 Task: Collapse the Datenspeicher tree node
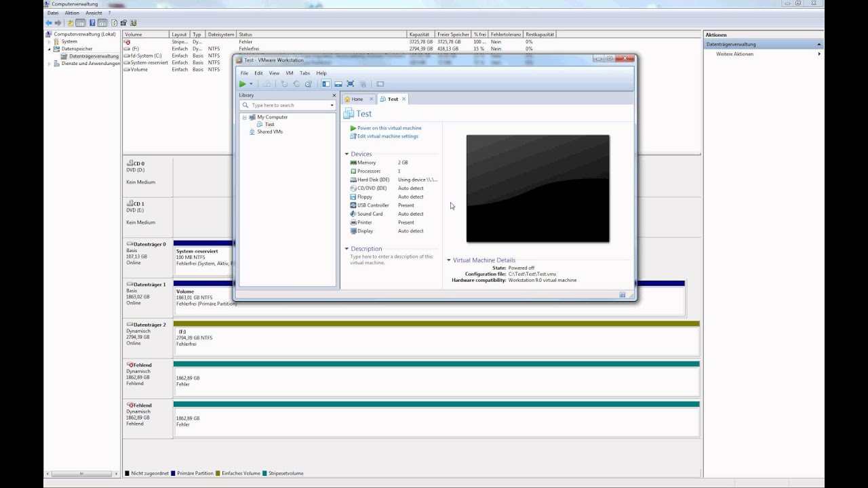(50, 49)
